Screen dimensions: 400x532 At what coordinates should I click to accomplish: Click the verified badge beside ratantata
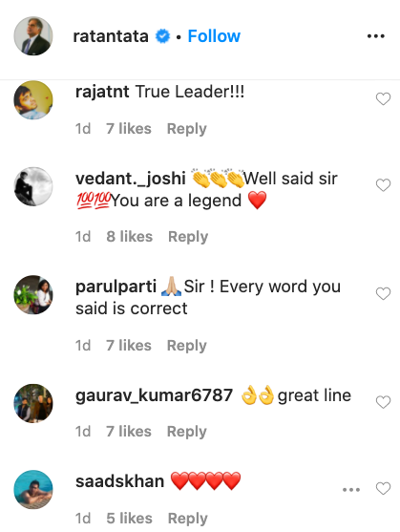pyautogui.click(x=162, y=36)
